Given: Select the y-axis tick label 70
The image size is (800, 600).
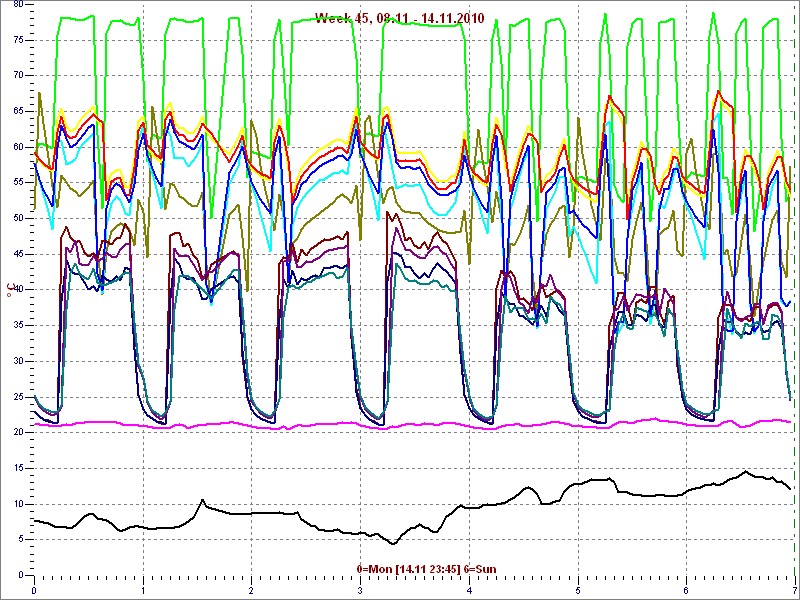Looking at the screenshot, I should [x=18, y=76].
